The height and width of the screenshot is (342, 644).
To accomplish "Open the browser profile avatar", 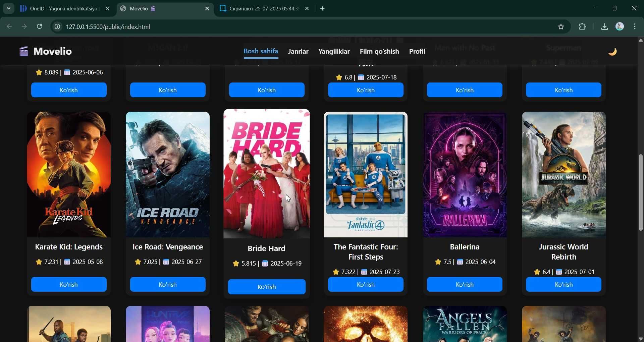I will coord(620,26).
